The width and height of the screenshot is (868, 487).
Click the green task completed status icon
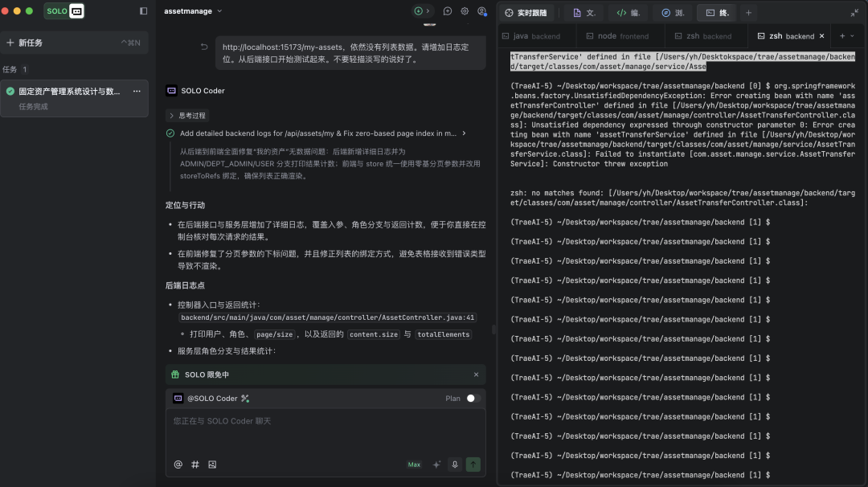pos(10,92)
